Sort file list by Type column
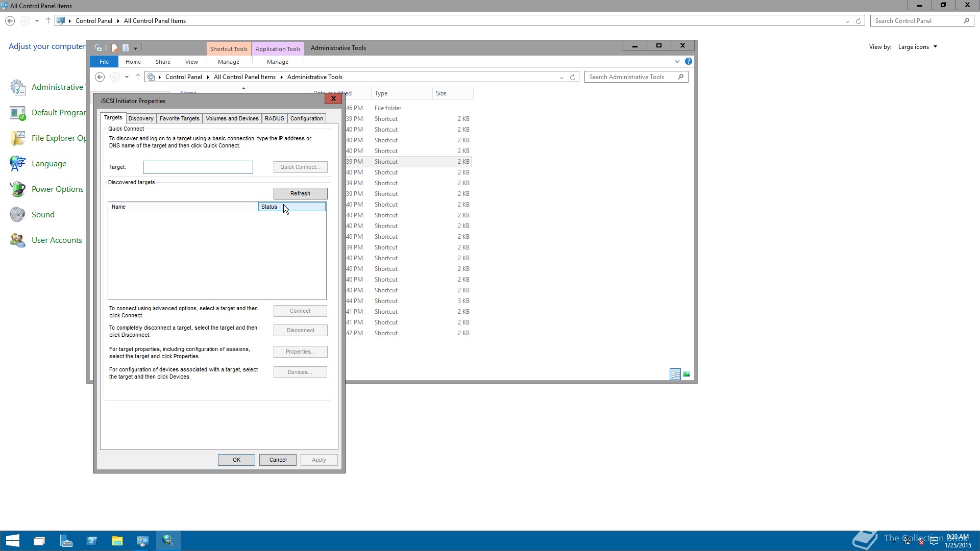 coord(402,93)
